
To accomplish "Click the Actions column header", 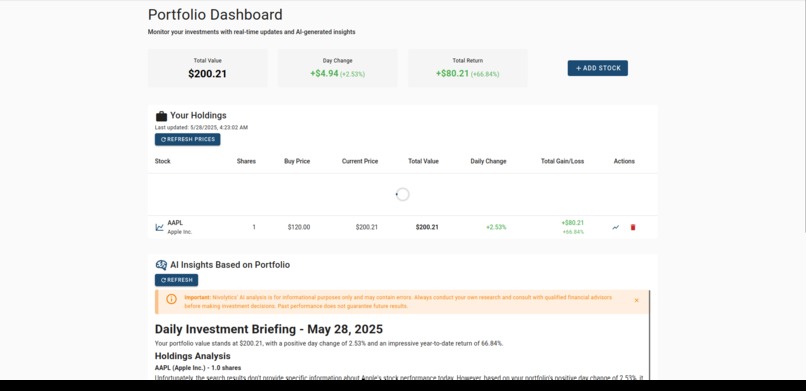I will tap(624, 161).
